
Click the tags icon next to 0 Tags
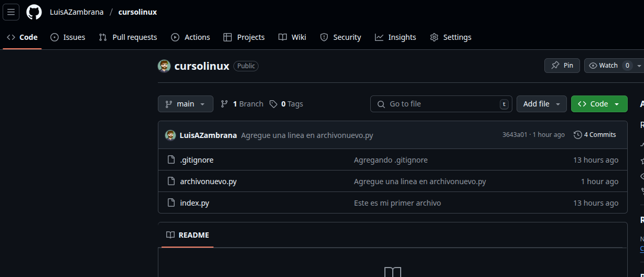click(273, 104)
